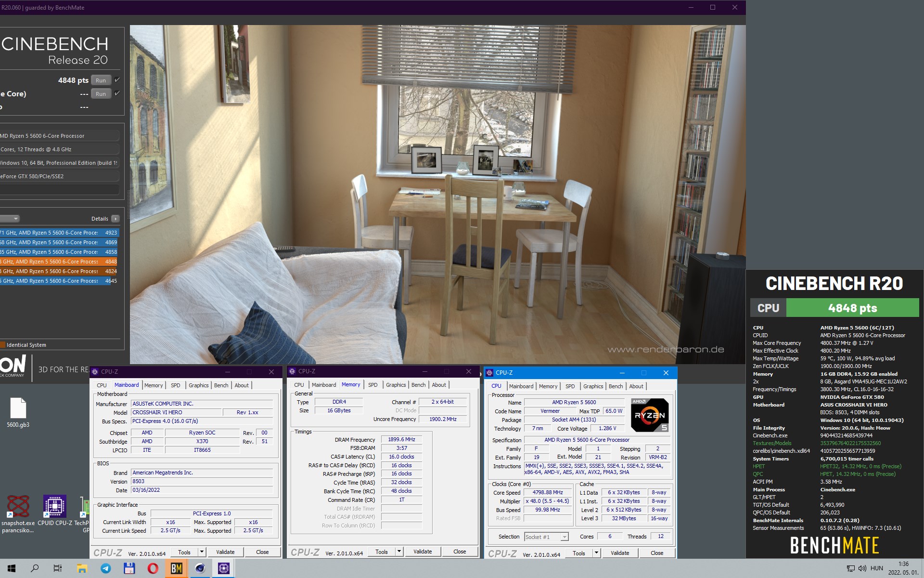Click the Identical System orange legend swatch
This screenshot has height=578, width=924.
point(2,345)
